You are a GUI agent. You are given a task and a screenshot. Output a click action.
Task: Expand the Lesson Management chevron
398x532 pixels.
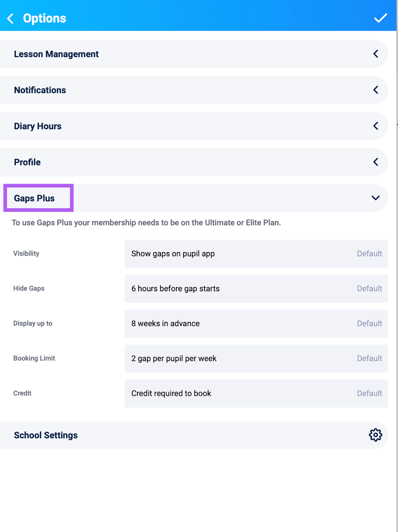pos(376,54)
